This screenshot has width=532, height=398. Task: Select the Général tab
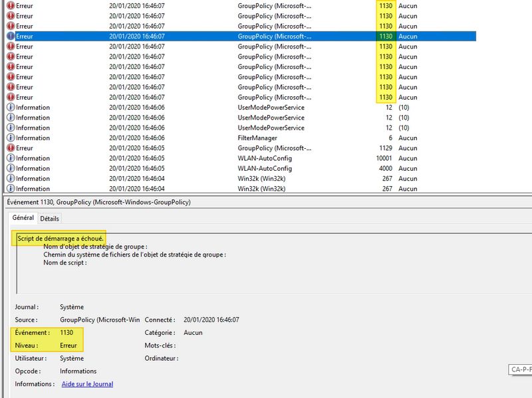click(x=23, y=218)
